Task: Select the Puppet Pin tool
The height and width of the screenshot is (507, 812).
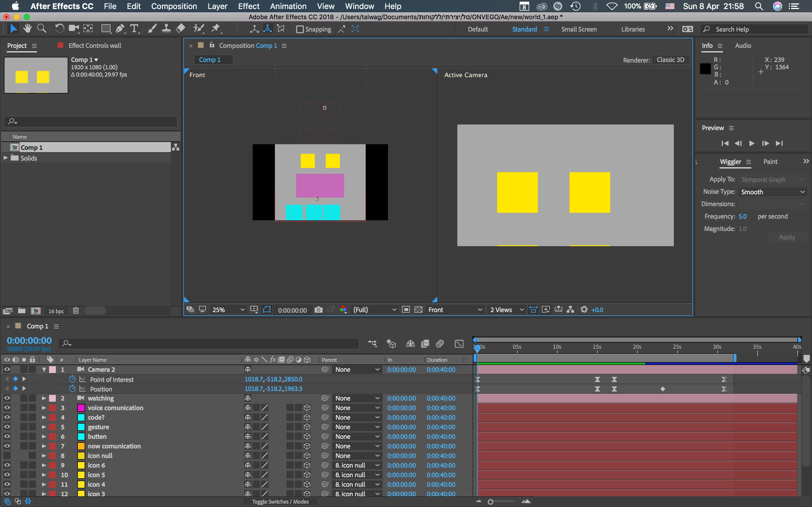Action: (x=216, y=29)
